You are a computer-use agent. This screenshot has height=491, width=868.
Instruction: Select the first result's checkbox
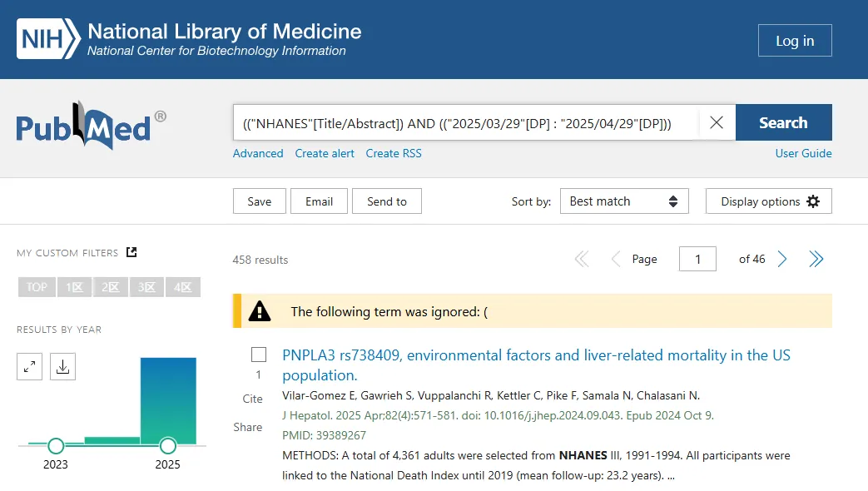pos(259,355)
